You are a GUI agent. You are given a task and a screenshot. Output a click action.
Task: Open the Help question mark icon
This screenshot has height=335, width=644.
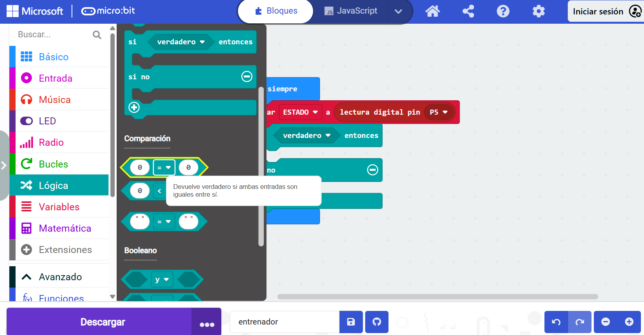click(x=503, y=11)
